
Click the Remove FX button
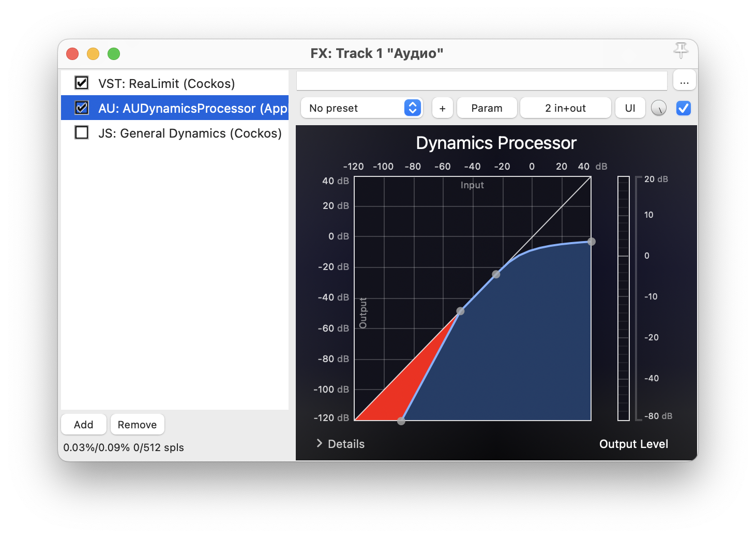coord(137,424)
